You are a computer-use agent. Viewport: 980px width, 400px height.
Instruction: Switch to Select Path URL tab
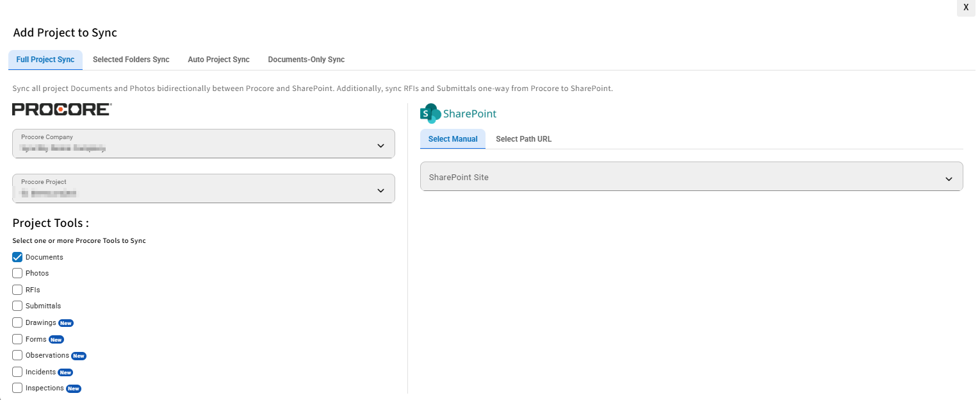[523, 139]
